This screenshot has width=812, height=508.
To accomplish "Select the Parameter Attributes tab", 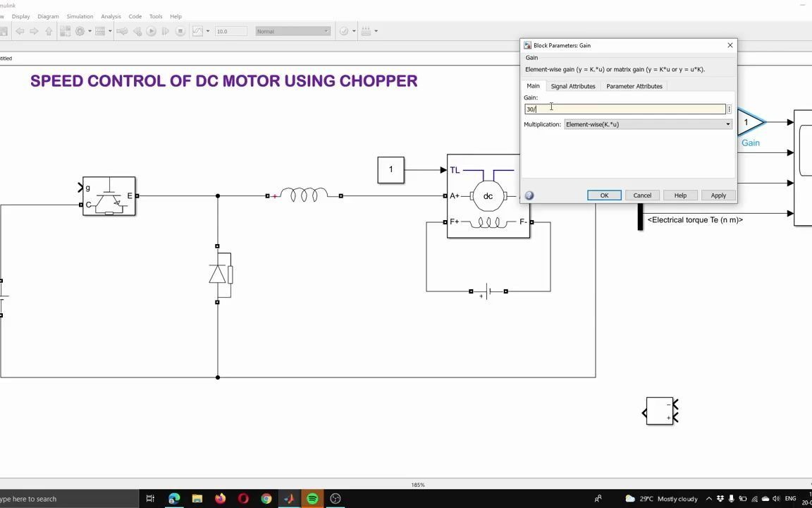I will tap(634, 85).
